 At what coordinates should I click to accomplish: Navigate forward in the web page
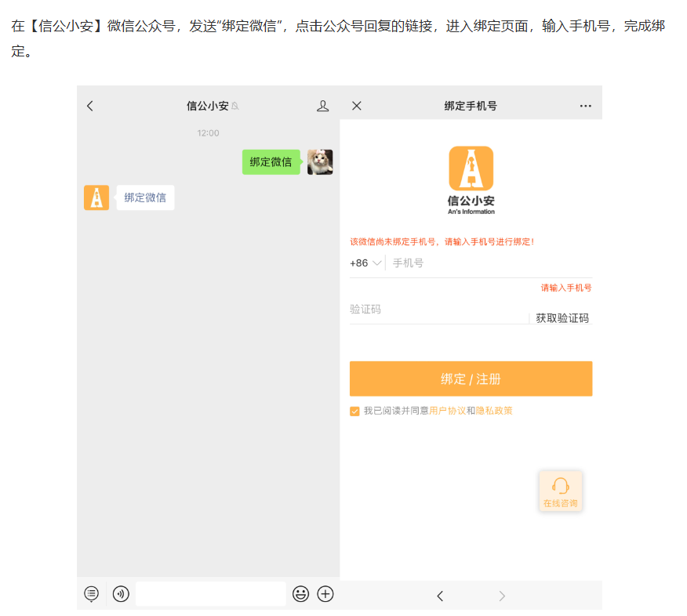tap(502, 596)
